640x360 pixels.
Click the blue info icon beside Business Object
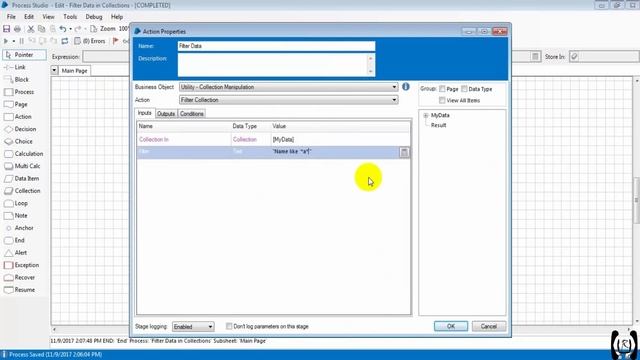406,87
